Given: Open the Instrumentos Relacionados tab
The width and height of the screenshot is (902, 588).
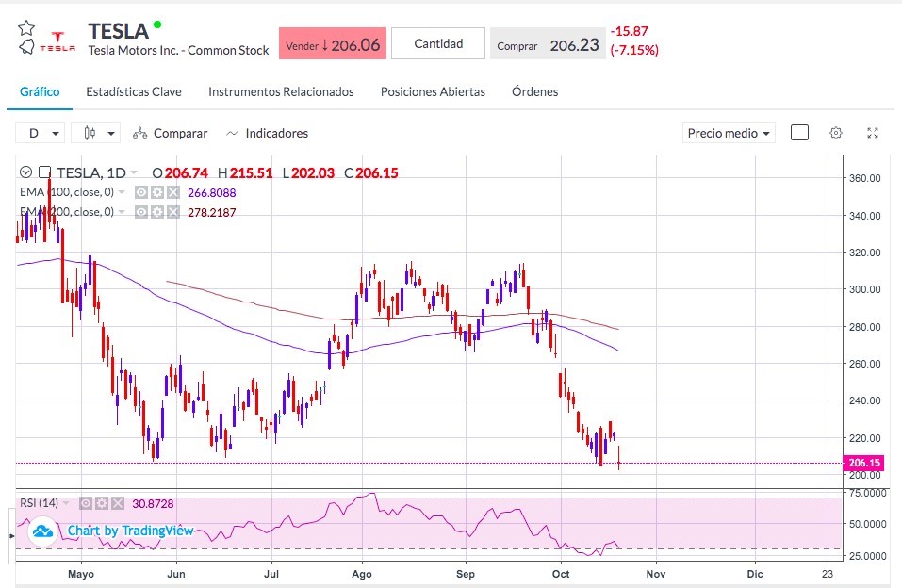Looking at the screenshot, I should click(x=281, y=92).
